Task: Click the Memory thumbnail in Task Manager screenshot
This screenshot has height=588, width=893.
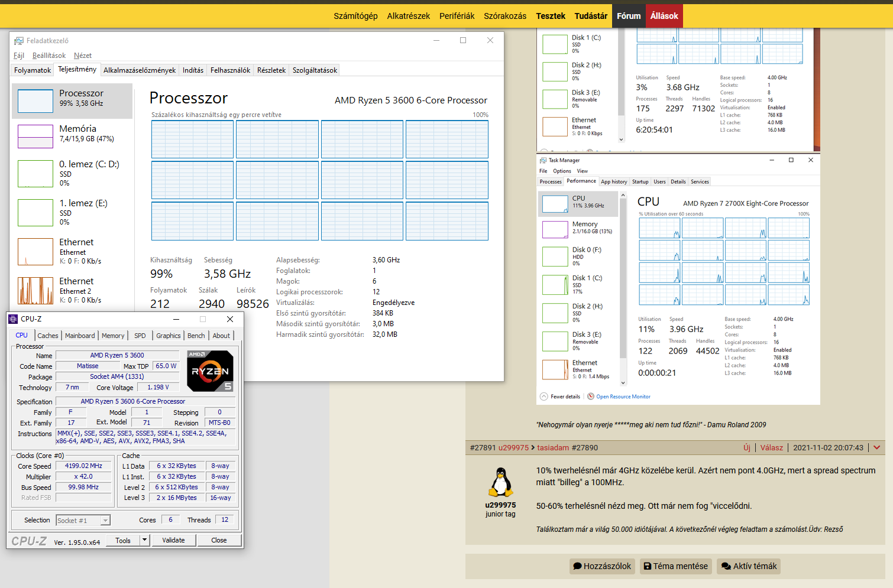Action: 555,229
